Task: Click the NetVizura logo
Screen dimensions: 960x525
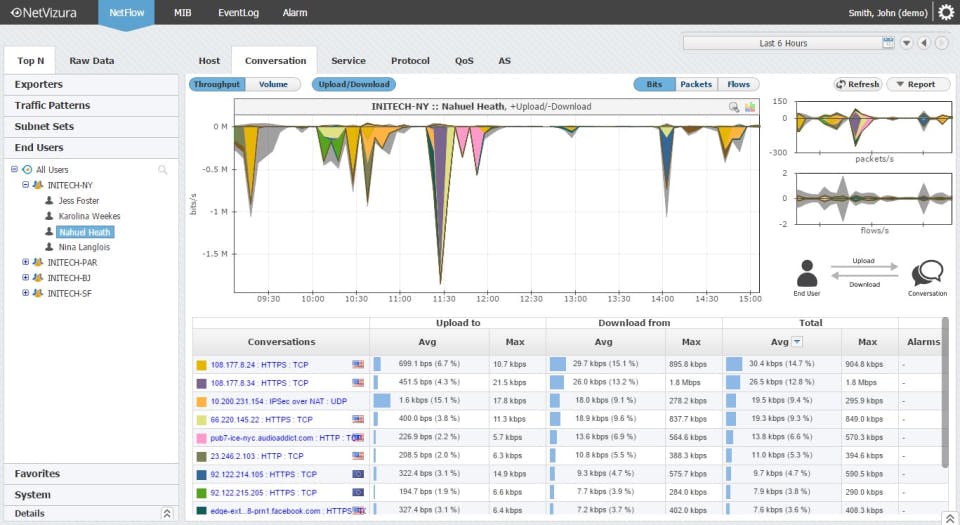Action: click(43, 12)
